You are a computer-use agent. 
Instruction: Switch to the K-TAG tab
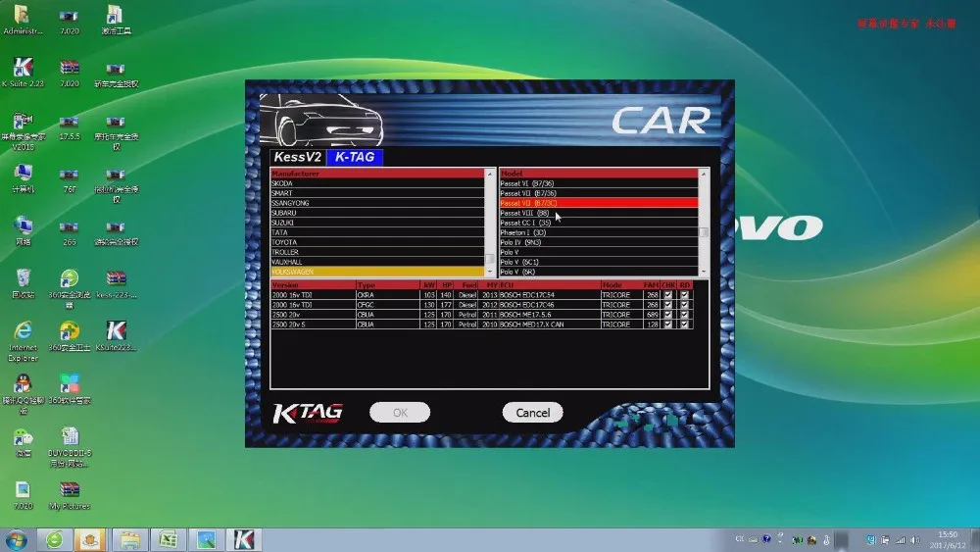tap(355, 157)
